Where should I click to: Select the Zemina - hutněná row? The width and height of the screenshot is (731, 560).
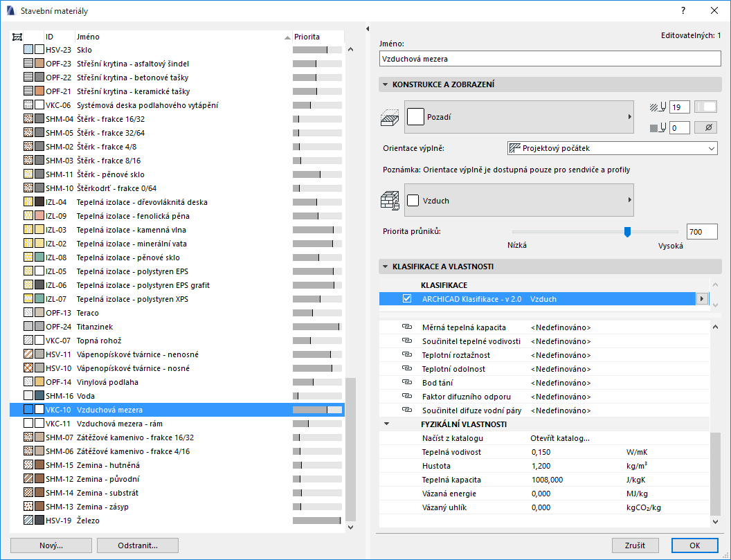coord(177,465)
